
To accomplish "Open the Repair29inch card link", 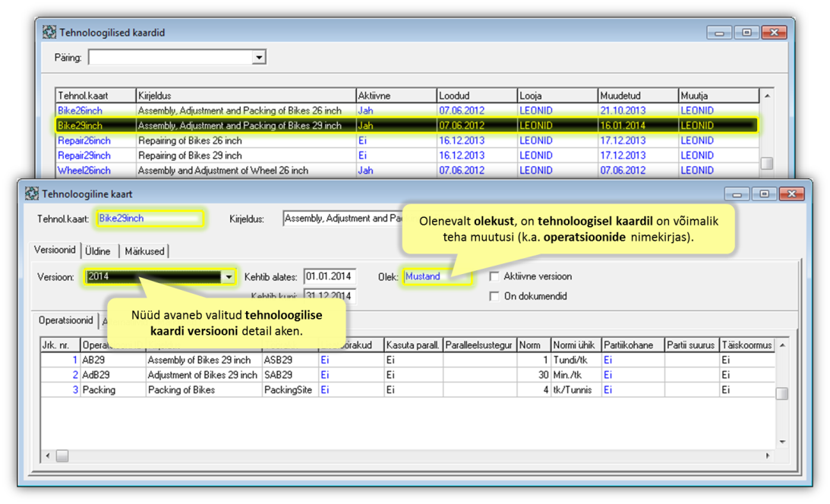I will point(84,156).
